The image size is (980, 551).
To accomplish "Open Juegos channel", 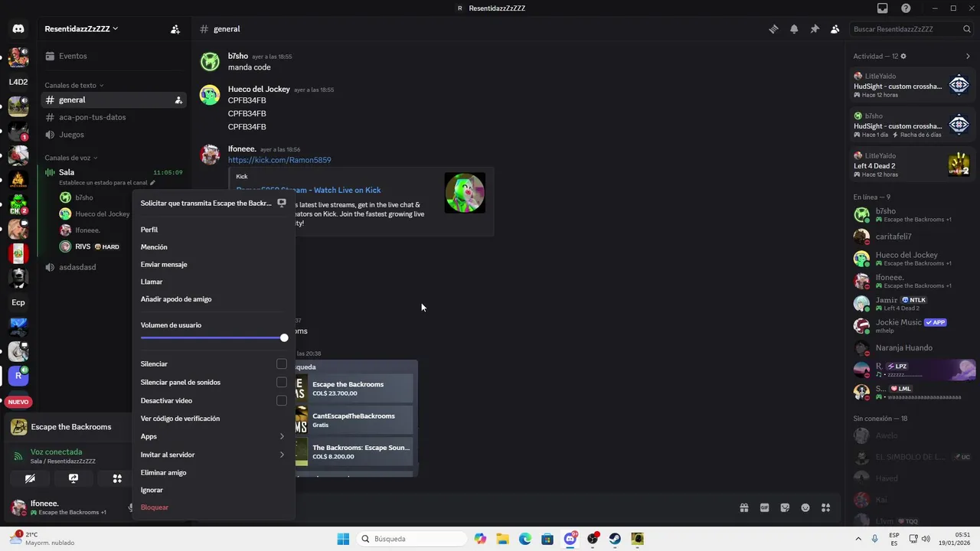I will point(113,135).
